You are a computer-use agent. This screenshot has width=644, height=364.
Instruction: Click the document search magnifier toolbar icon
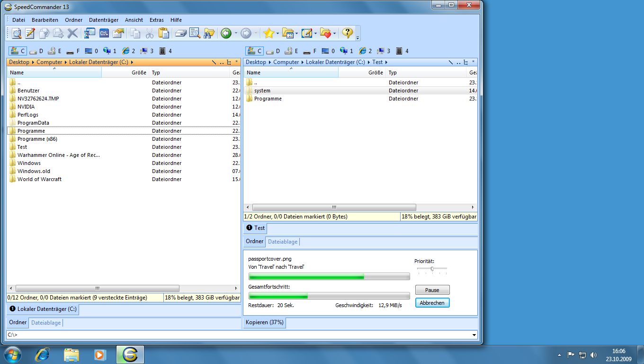click(195, 33)
